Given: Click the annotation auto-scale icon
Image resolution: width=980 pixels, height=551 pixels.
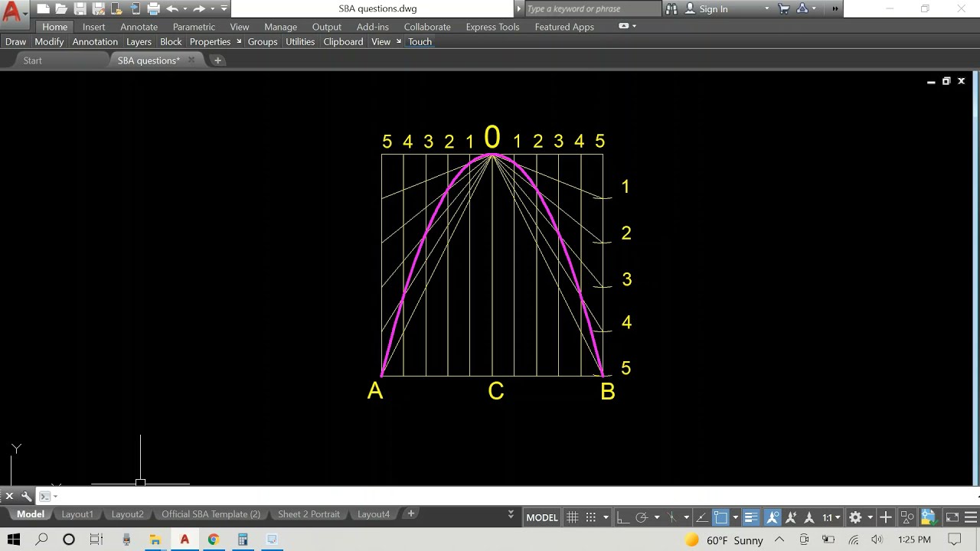Looking at the screenshot, I should click(x=790, y=517).
